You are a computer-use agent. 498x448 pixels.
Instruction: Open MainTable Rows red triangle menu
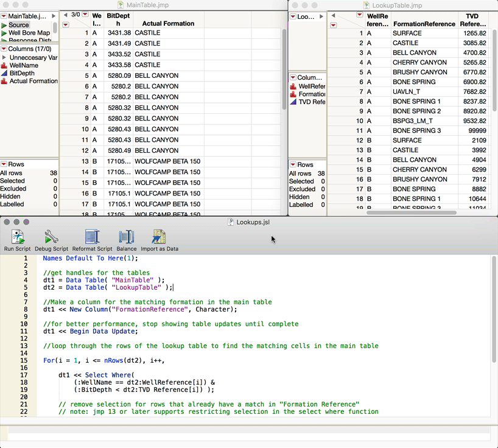click(4, 164)
